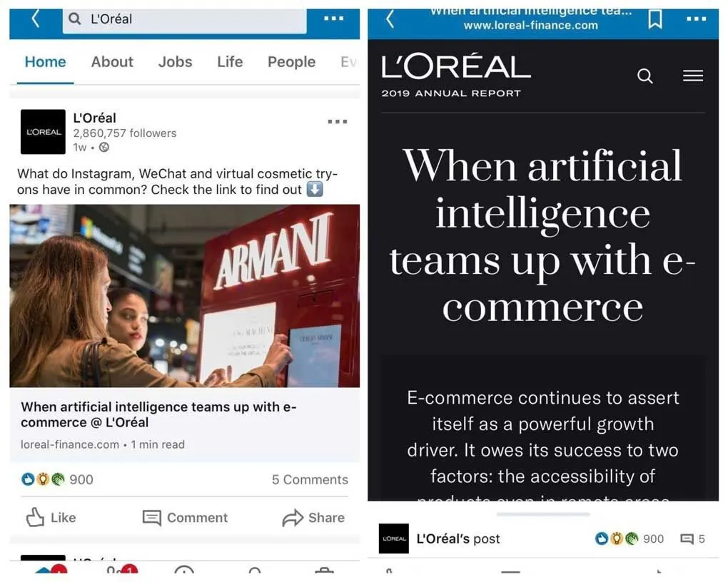Click magnifier icon in LinkedIn search bar

click(x=75, y=19)
